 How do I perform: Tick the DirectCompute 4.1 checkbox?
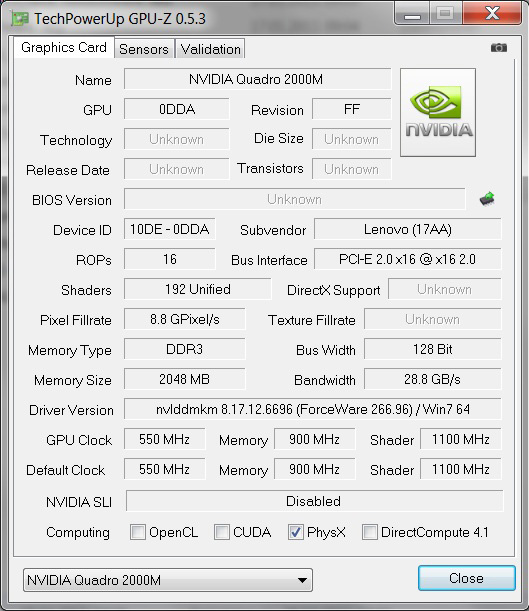[x=370, y=532]
